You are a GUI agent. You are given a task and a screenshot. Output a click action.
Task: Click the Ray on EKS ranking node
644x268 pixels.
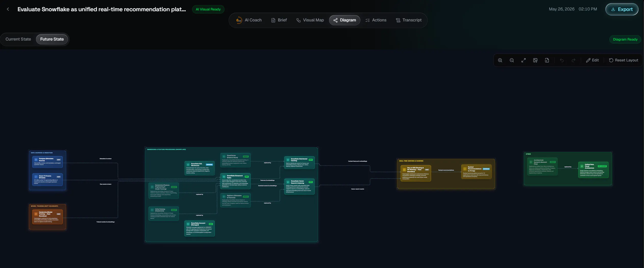pos(416,173)
